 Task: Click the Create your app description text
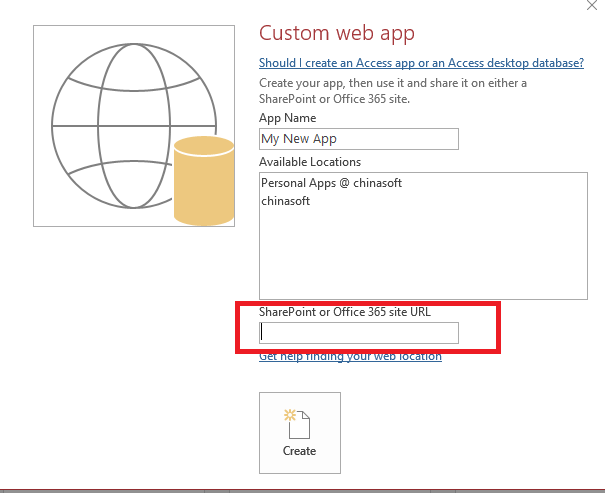[x=393, y=91]
